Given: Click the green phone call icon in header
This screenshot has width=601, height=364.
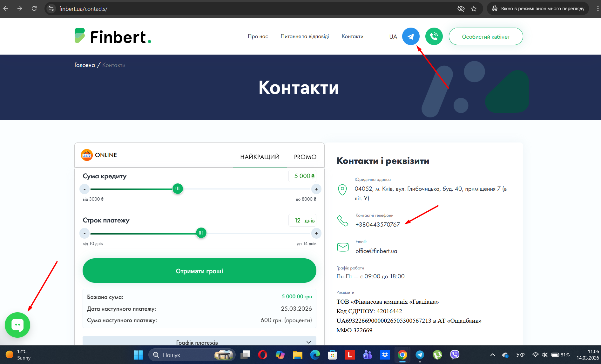Looking at the screenshot, I should pyautogui.click(x=434, y=36).
